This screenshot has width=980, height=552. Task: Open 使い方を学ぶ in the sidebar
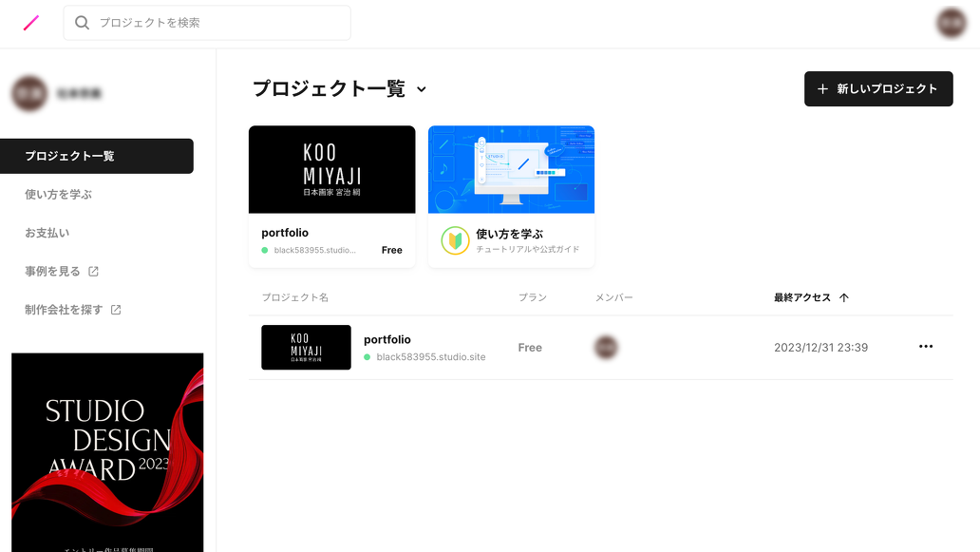pyautogui.click(x=59, y=195)
